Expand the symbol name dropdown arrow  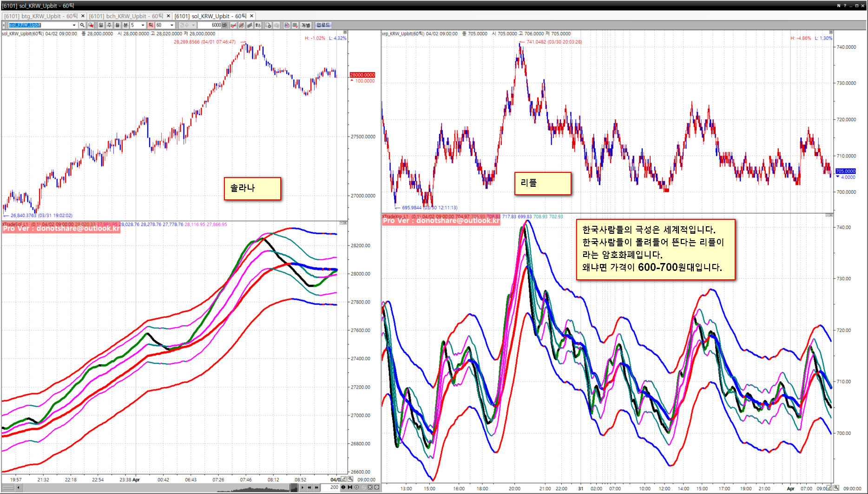74,25
